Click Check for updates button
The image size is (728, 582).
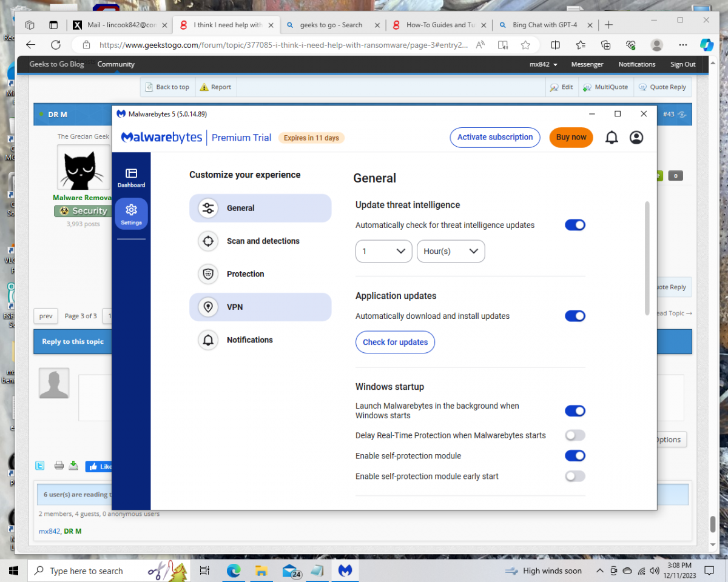(x=395, y=342)
